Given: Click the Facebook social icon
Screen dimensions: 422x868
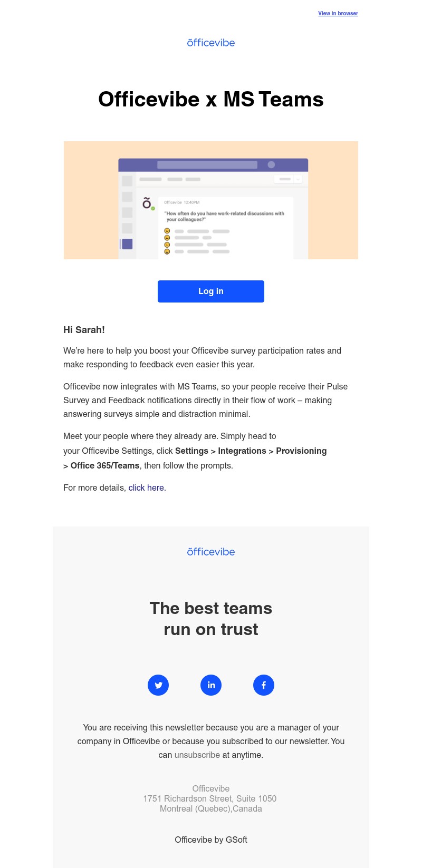Looking at the screenshot, I should [x=264, y=685].
